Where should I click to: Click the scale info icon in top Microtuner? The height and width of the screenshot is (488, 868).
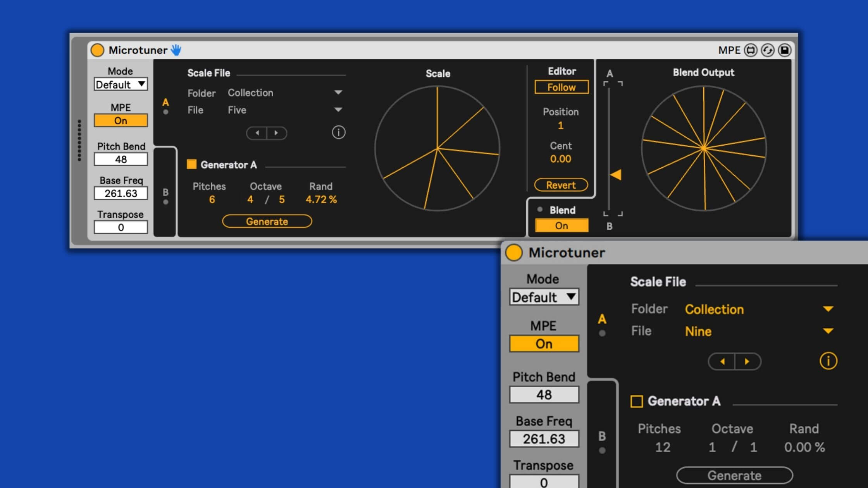[338, 132]
